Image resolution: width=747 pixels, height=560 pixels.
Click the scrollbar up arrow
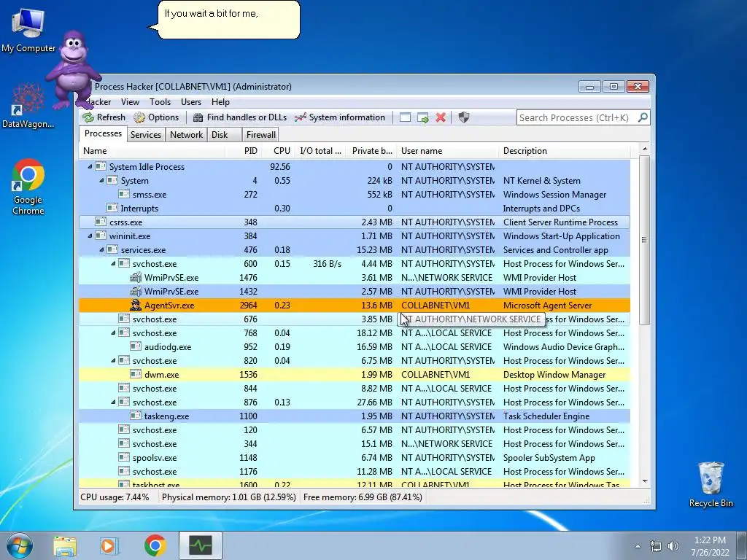pos(645,149)
